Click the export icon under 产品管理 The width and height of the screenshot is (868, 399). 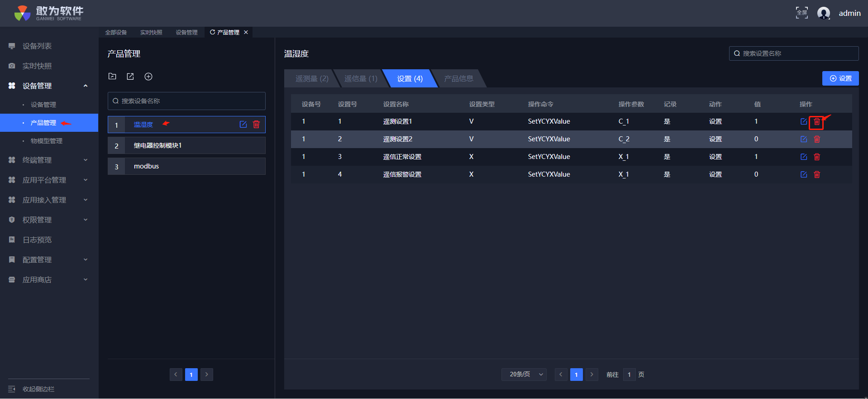(130, 77)
